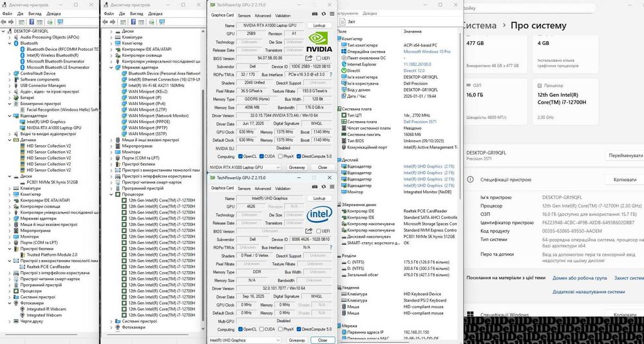
Task: Collapse Відеоадаптери node in left Device Manager
Action: pyautogui.click(x=10, y=116)
